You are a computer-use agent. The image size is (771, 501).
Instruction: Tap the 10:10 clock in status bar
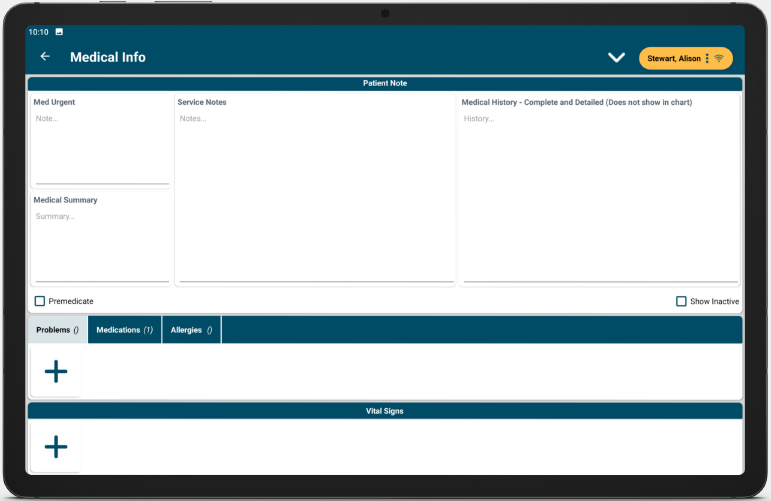click(38, 32)
